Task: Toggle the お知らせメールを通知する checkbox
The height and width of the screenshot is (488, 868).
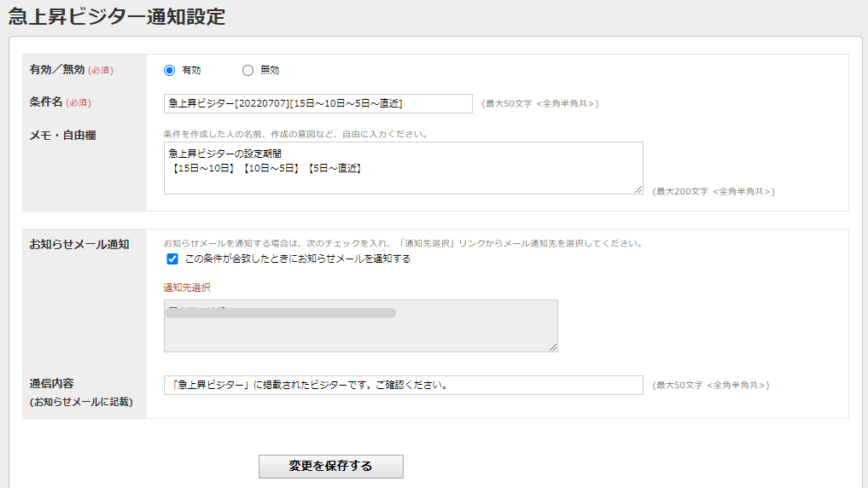Action: pos(172,259)
